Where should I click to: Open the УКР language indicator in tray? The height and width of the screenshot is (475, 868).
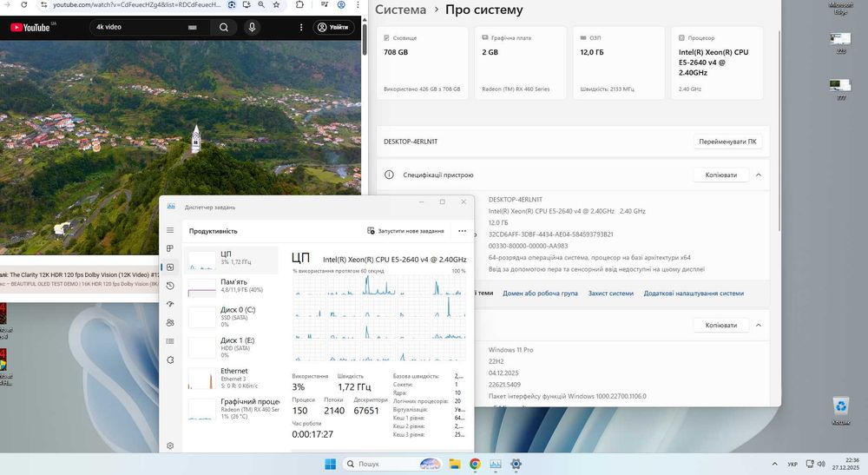click(792, 464)
